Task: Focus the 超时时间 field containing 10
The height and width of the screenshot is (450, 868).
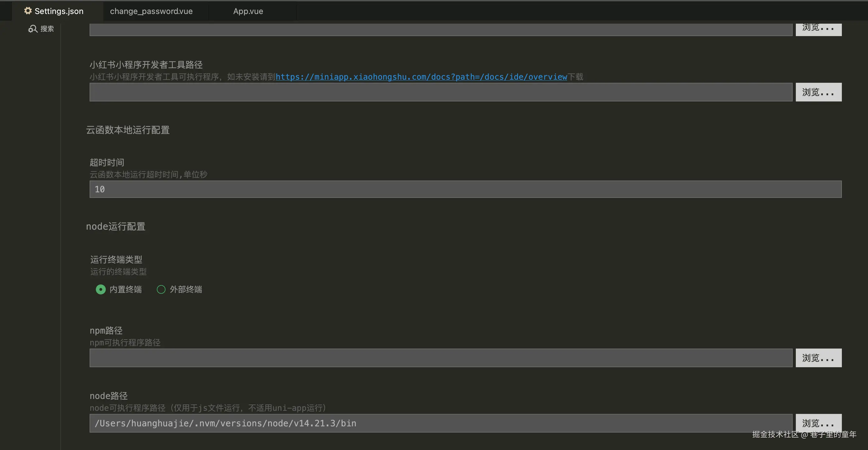Action: pos(465,189)
